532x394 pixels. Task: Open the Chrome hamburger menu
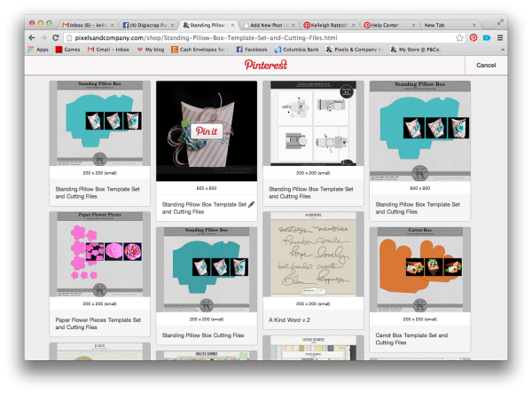coord(500,37)
